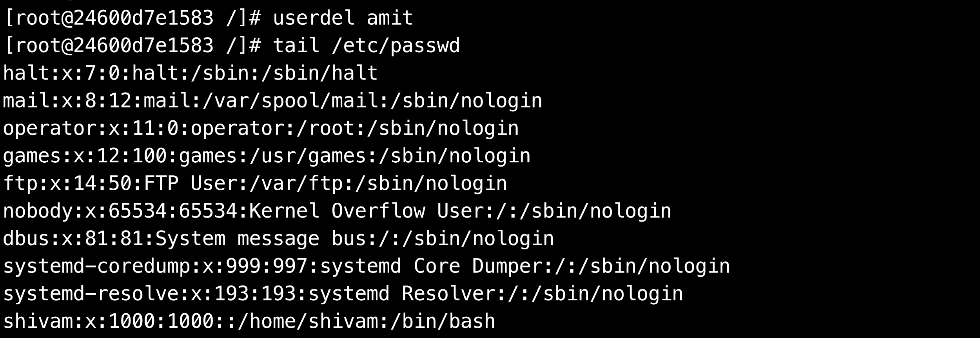Click the 'FTP User' description text

190,184
